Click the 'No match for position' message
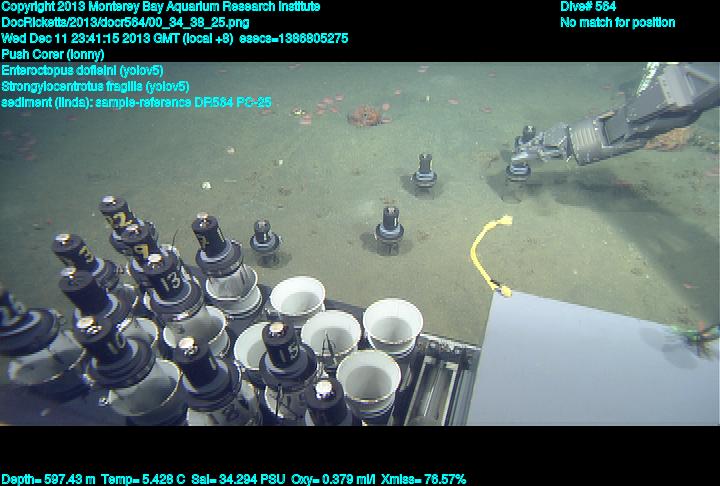Viewport: 720px width, 486px height. tap(618, 23)
